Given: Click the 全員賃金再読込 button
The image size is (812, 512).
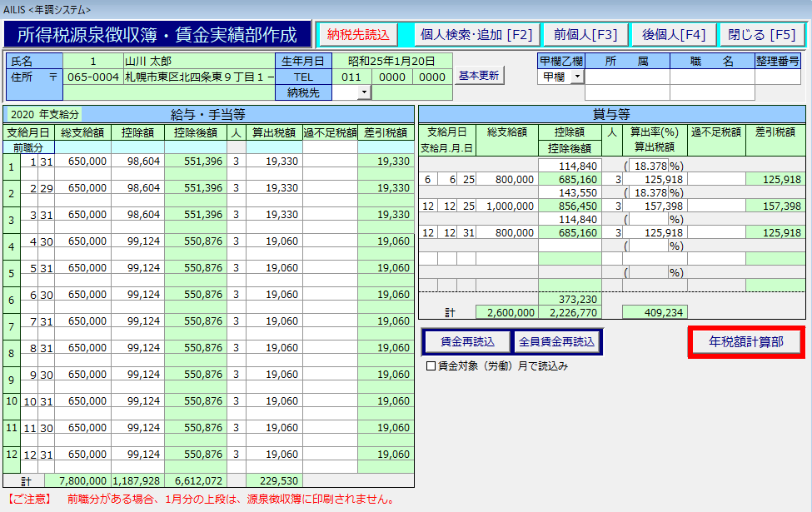Looking at the screenshot, I should point(556,341).
